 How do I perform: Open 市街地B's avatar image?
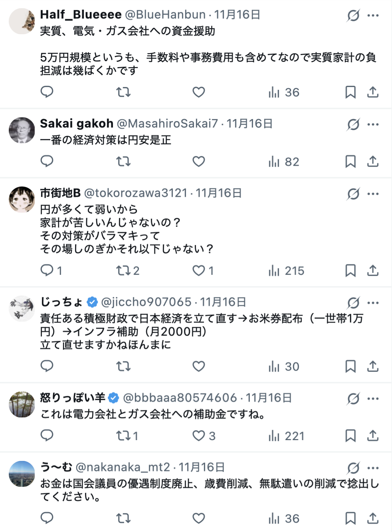click(22, 199)
